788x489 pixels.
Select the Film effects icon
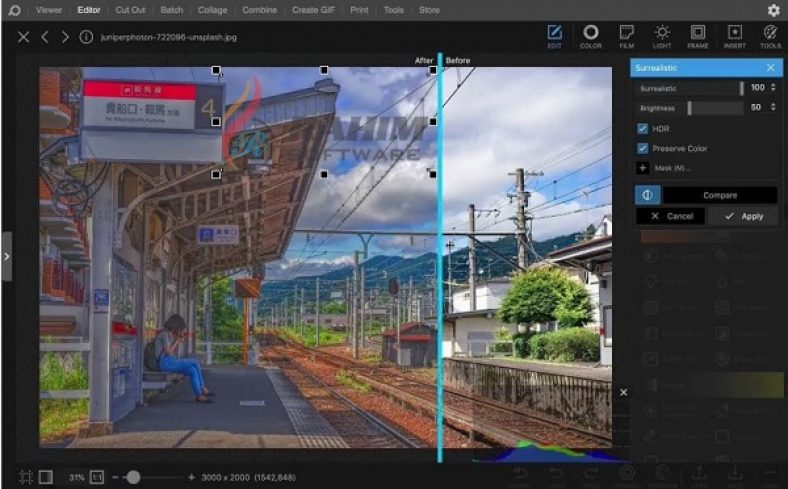(627, 37)
